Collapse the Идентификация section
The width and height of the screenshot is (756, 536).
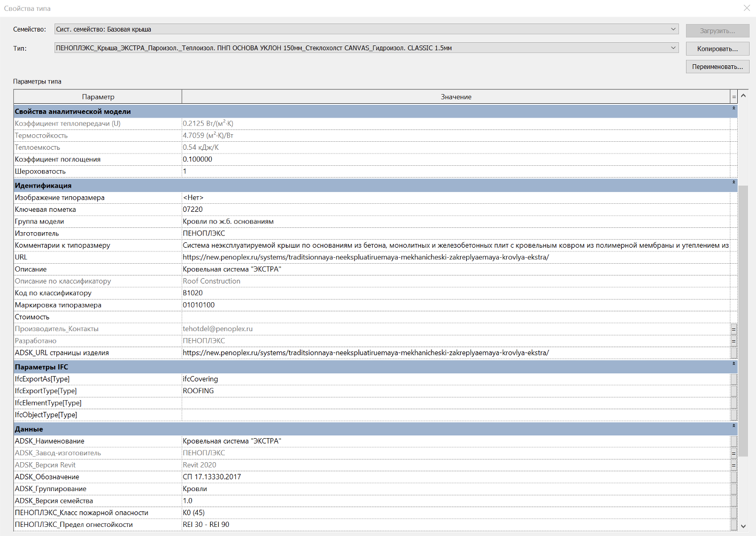734,182
